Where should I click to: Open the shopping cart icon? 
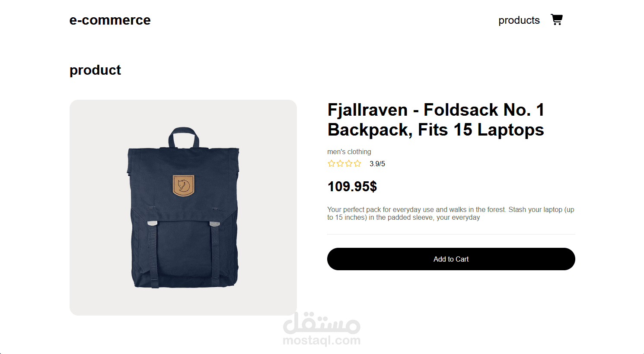tap(556, 19)
